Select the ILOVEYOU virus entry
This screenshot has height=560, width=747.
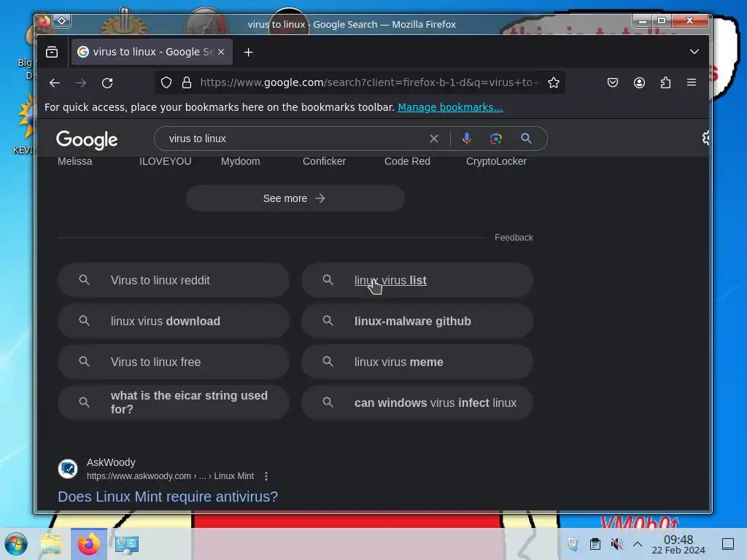[x=165, y=161]
